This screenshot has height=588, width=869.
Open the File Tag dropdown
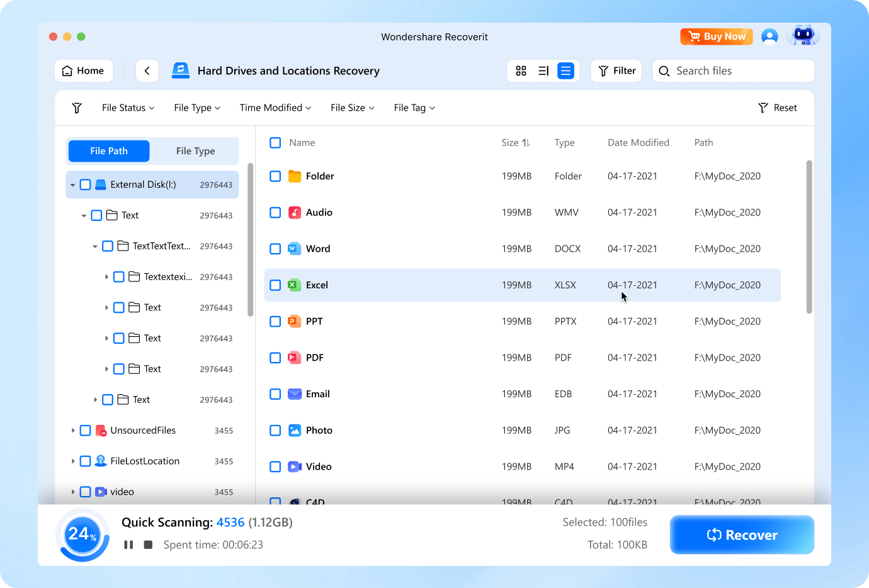414,108
